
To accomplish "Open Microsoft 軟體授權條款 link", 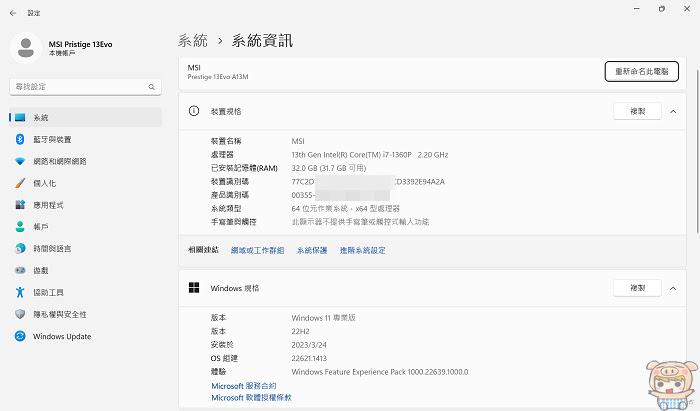I will (251, 398).
